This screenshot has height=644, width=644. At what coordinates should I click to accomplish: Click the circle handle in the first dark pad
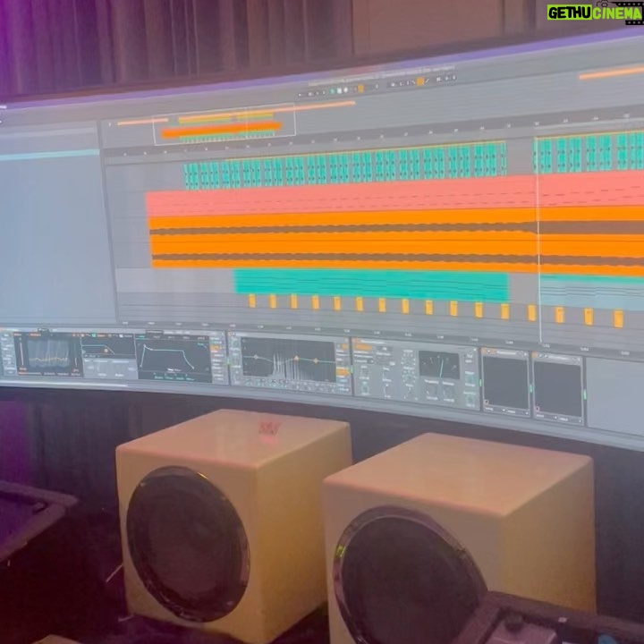click(x=487, y=402)
